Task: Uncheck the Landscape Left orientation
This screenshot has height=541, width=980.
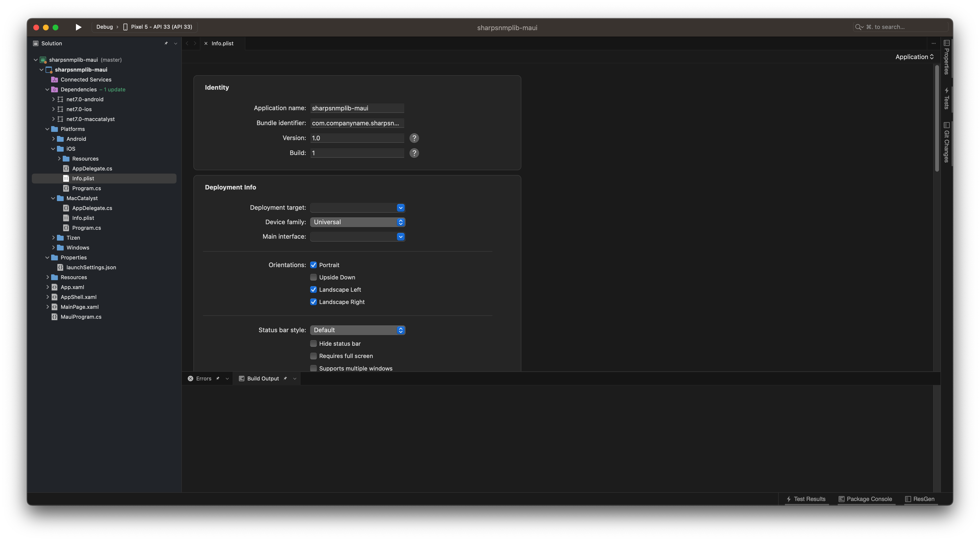Action: click(313, 290)
